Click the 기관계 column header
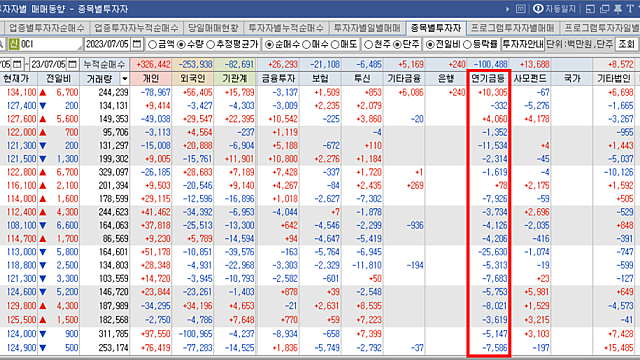 (235, 78)
